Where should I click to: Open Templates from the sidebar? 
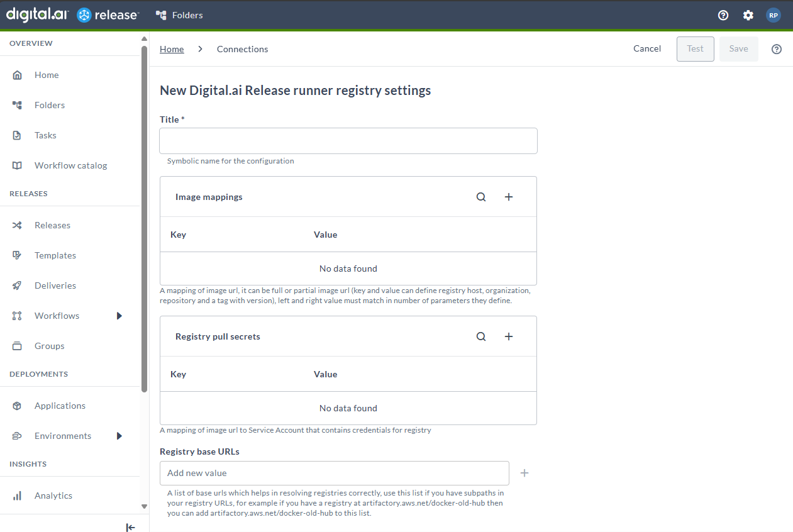point(55,255)
